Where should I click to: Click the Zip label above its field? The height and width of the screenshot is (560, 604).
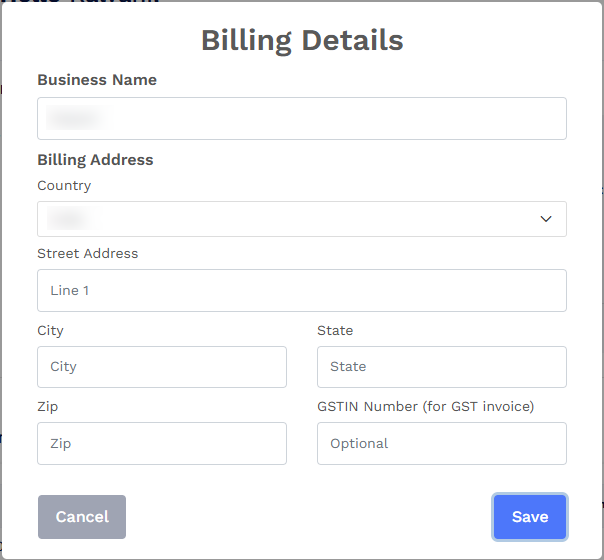coord(48,407)
